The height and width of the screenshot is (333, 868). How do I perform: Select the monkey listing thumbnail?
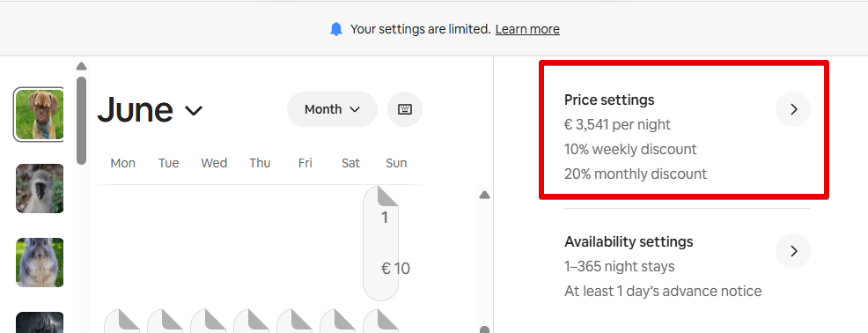[40, 189]
